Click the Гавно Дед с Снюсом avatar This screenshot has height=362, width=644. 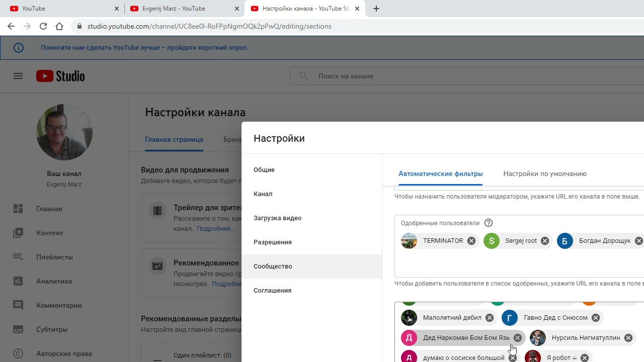coord(510,318)
